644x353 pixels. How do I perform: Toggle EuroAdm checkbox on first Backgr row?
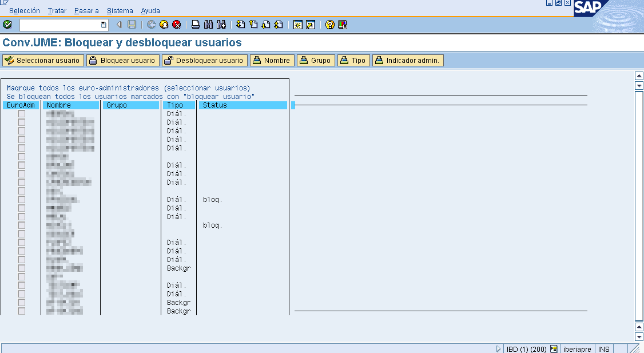[22, 268]
